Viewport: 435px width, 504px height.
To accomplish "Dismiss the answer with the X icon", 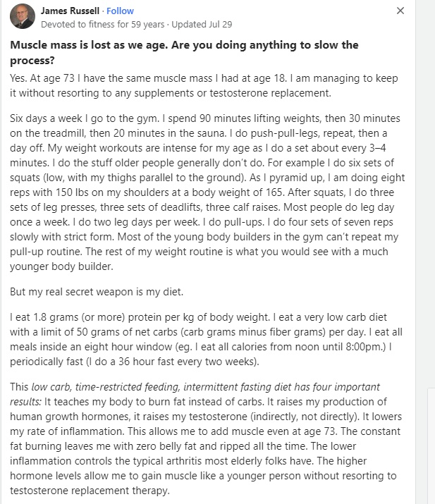I will pos(400,11).
